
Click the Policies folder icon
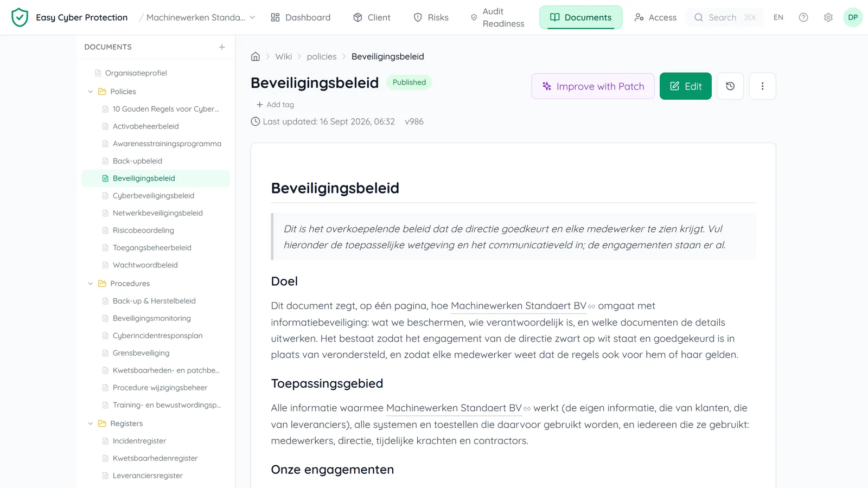(102, 92)
